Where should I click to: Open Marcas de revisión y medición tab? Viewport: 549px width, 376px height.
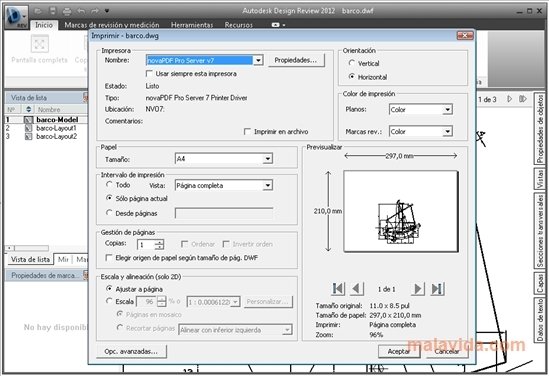tap(112, 25)
